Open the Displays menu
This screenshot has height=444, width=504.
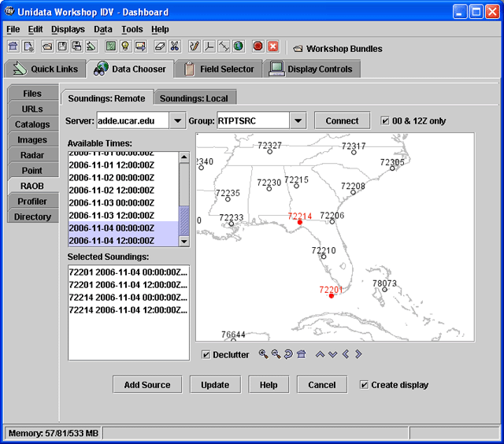pos(67,29)
